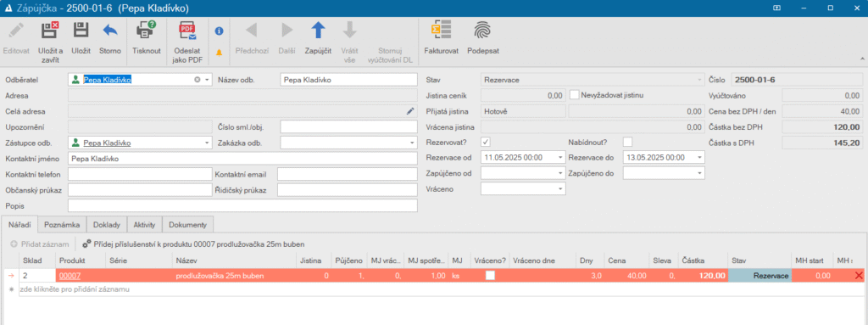868x325 pixels.
Task: Click Stornuj vyúčtování DL toolbar item
Action: click(x=391, y=55)
